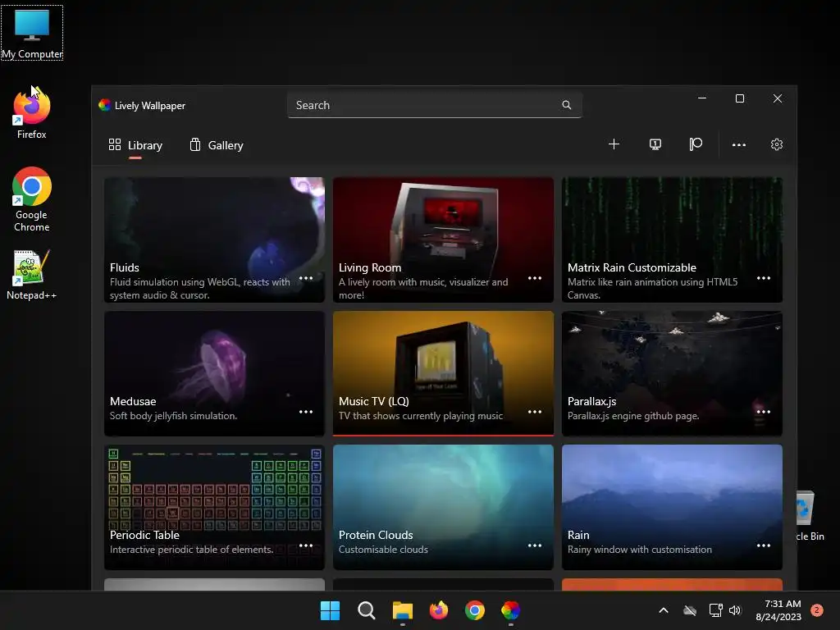840x630 pixels.
Task: Click the Firefox desktop shortcut
Action: (x=32, y=112)
